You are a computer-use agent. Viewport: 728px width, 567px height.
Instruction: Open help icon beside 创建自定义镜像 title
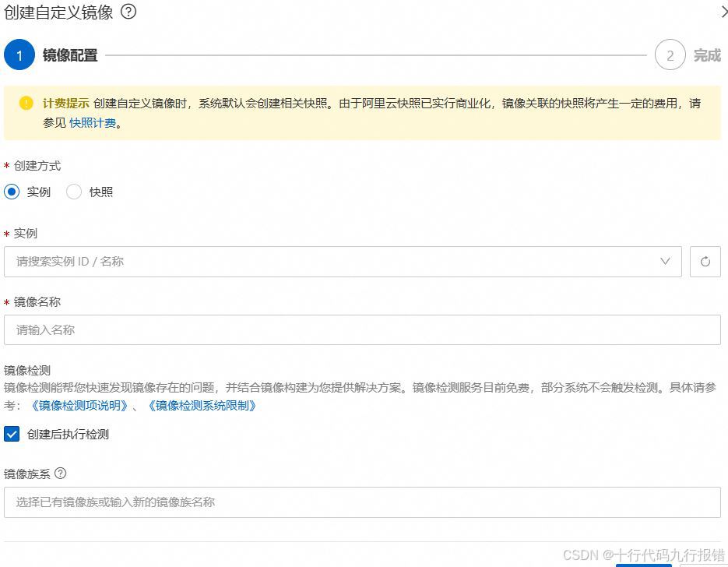[128, 11]
